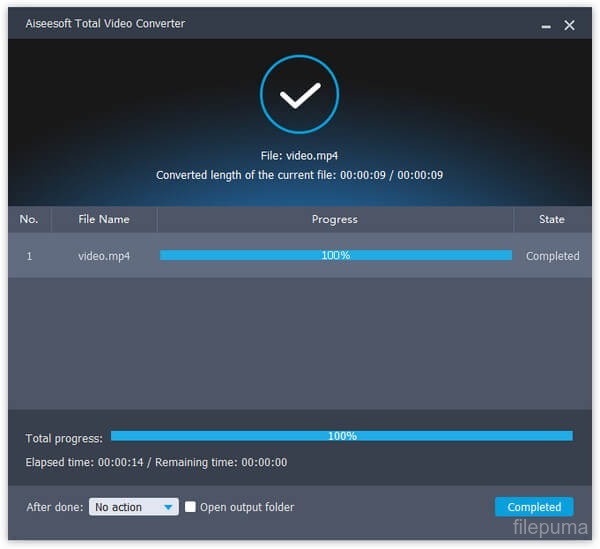Click the Progress column header
The image size is (600, 549).
[x=335, y=219]
